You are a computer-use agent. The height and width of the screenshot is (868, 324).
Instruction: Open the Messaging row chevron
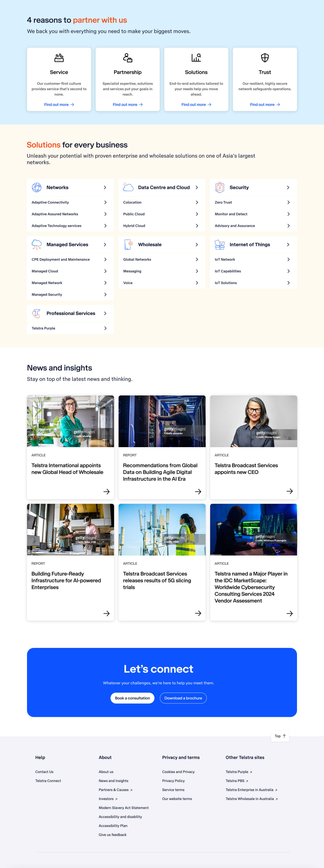(197, 271)
